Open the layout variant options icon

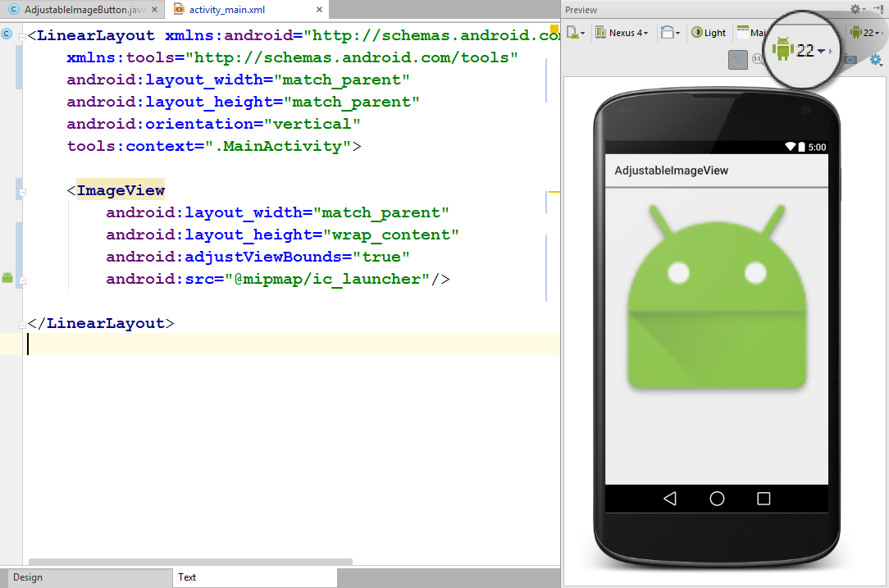(x=575, y=33)
